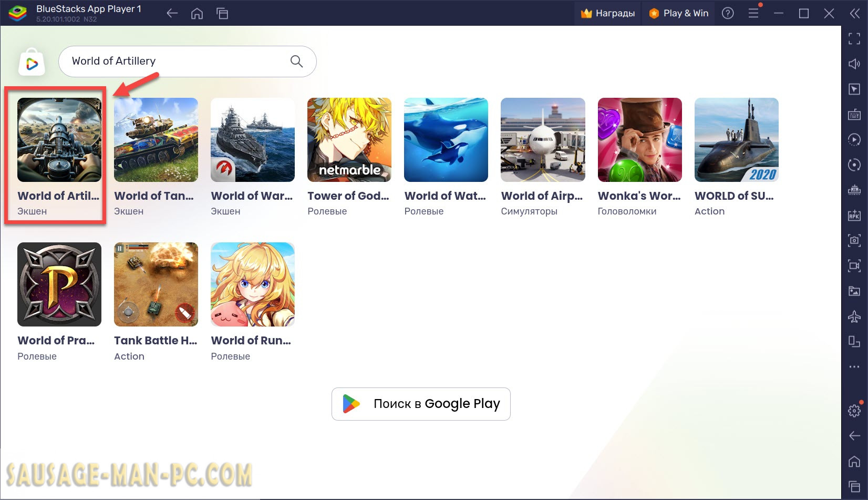Click the "World of Tan..." title text
868x500 pixels.
154,196
